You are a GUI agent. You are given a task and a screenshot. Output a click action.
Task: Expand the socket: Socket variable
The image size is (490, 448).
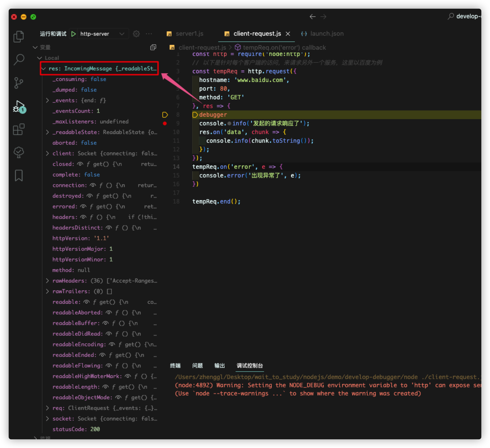click(x=47, y=419)
